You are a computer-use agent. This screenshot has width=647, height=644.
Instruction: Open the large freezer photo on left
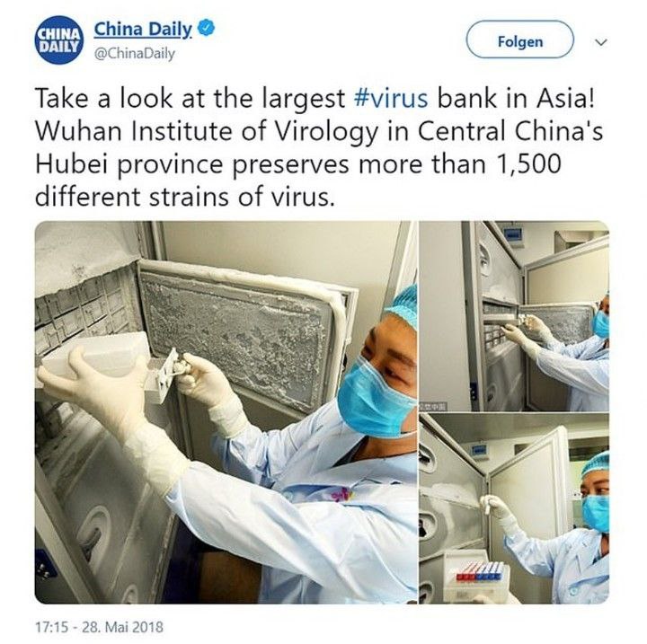pyautogui.click(x=226, y=412)
